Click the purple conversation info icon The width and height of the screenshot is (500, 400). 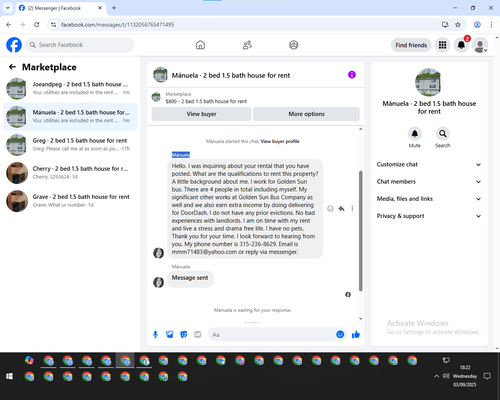[x=352, y=75]
